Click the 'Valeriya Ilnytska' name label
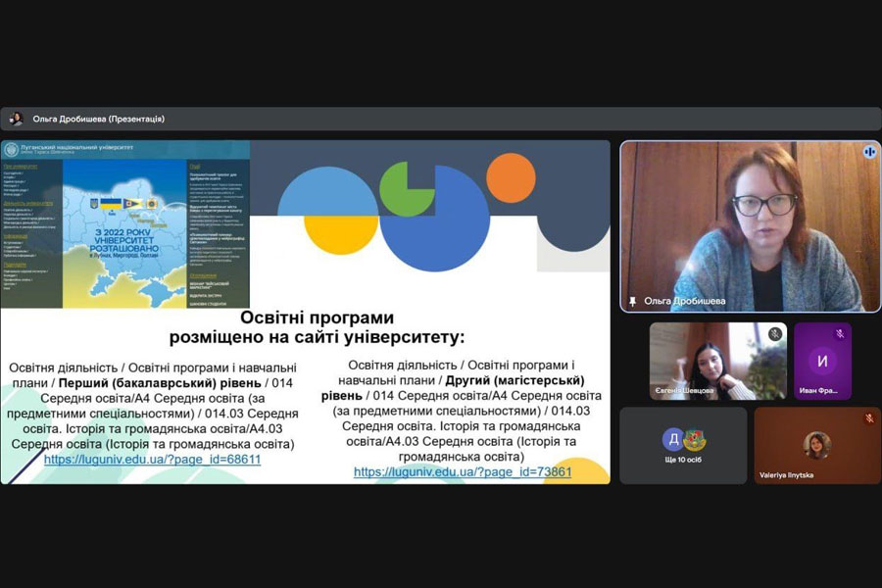882x588 pixels. 786,475
